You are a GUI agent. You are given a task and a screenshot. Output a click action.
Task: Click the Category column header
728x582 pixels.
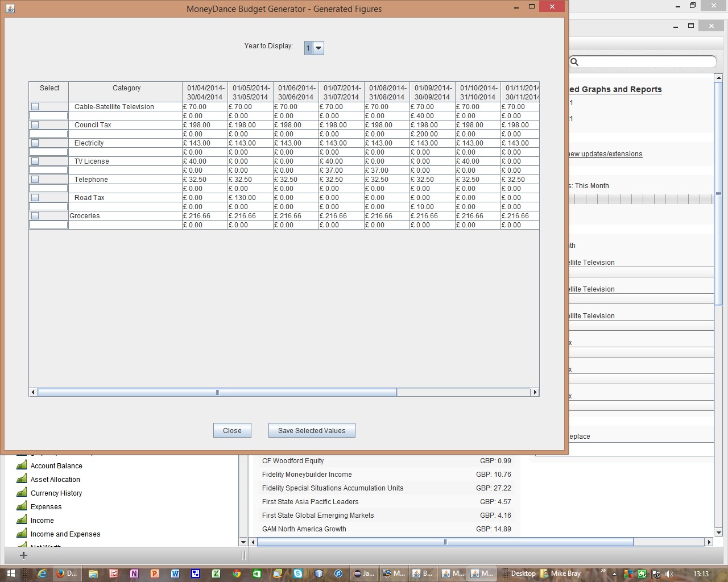(126, 92)
